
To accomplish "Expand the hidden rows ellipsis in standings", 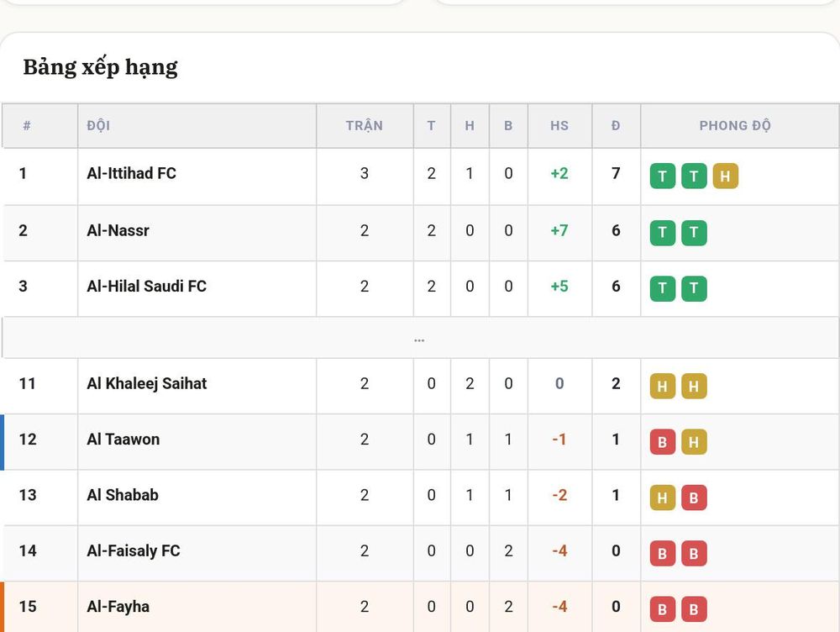I will (419, 340).
